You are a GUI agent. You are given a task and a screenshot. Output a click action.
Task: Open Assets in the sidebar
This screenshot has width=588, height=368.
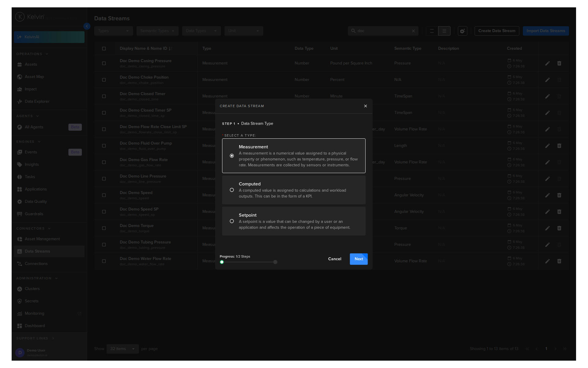pos(49,64)
